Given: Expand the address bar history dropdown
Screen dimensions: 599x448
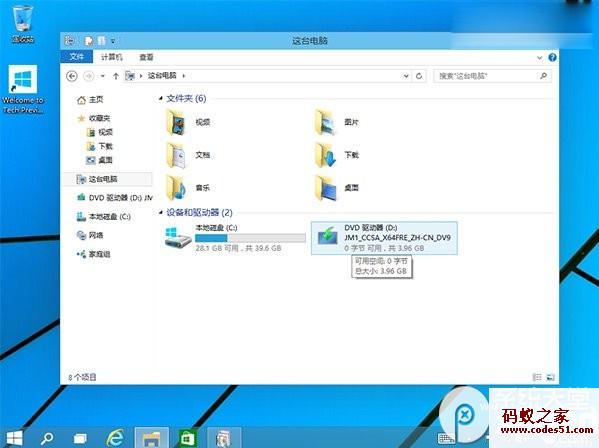Looking at the screenshot, I should [406, 76].
